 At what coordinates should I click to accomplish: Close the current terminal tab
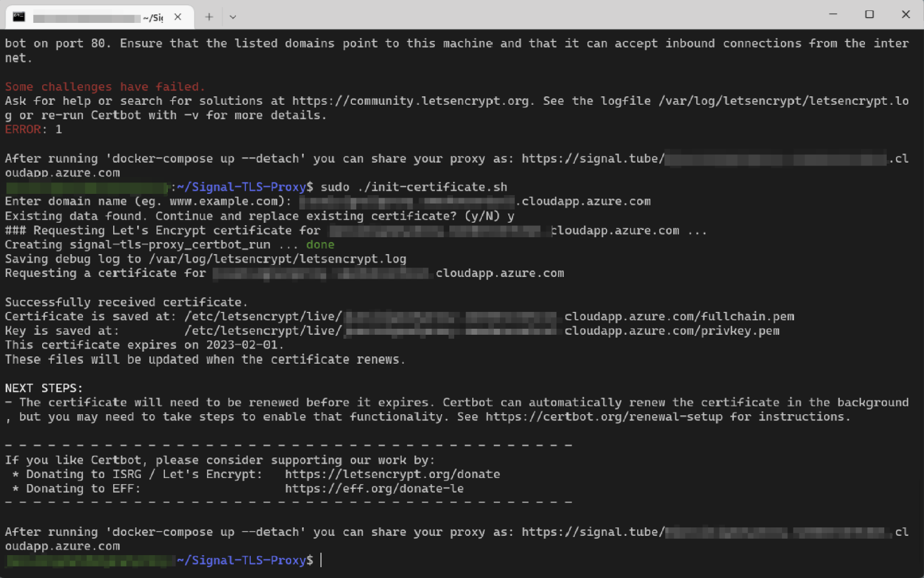178,17
